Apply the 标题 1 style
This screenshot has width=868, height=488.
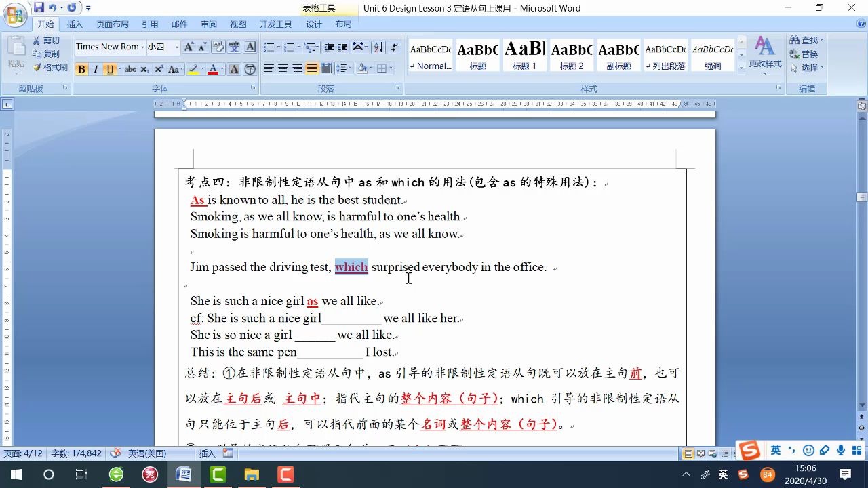click(524, 54)
